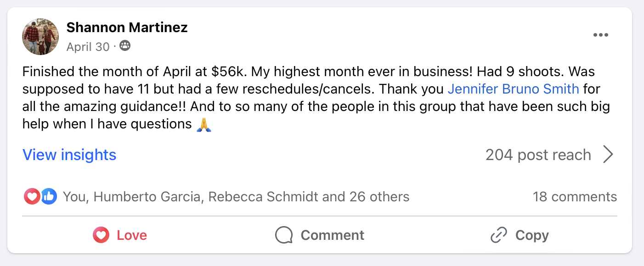Select Rebecca Schmidt in the reactions list
This screenshot has width=644, height=266.
263,197
